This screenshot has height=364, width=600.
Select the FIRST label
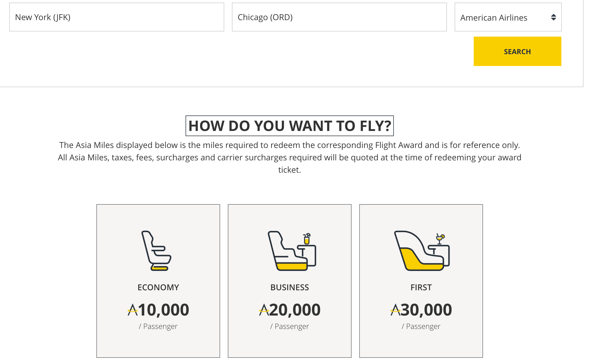coord(421,287)
